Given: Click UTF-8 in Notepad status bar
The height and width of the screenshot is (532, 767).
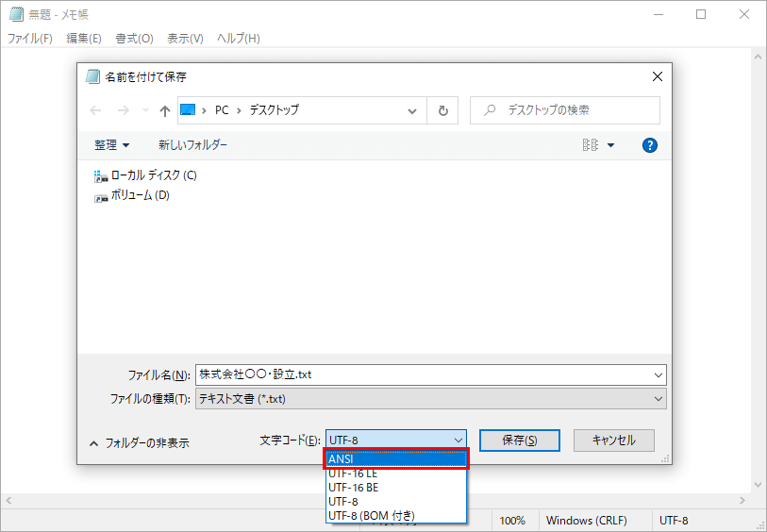Looking at the screenshot, I should click(x=674, y=521).
